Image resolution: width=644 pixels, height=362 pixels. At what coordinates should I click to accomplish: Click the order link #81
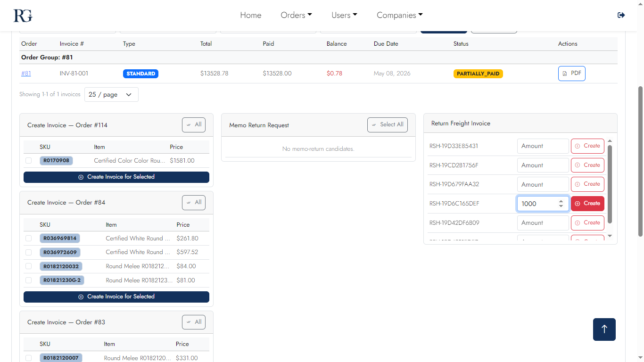[26, 73]
